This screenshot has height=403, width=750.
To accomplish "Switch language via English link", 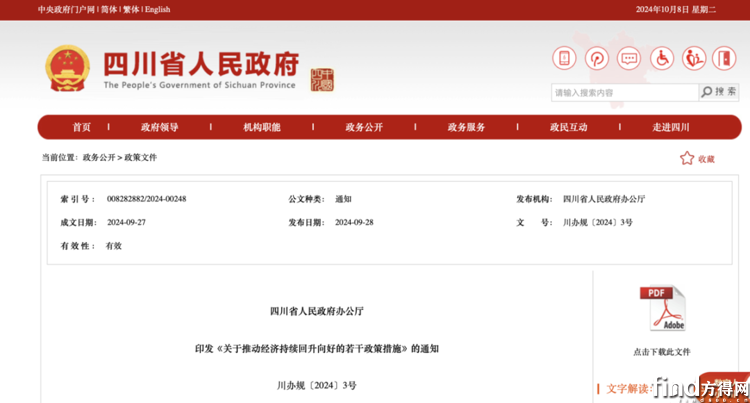I will (157, 9).
